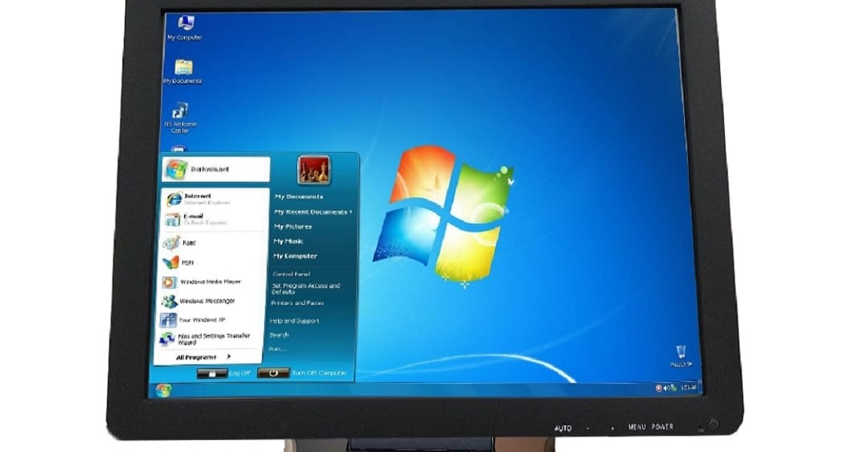Screen dimensions: 868x452
Task: Select Help and Support
Action: 294,321
